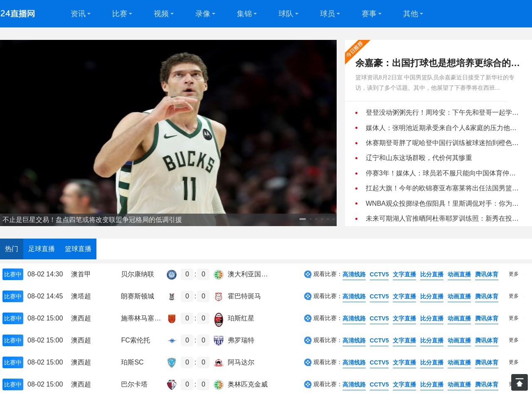This screenshot has height=399, width=532.
Task: Switch to the 足球直播 tab
Action: point(42,249)
